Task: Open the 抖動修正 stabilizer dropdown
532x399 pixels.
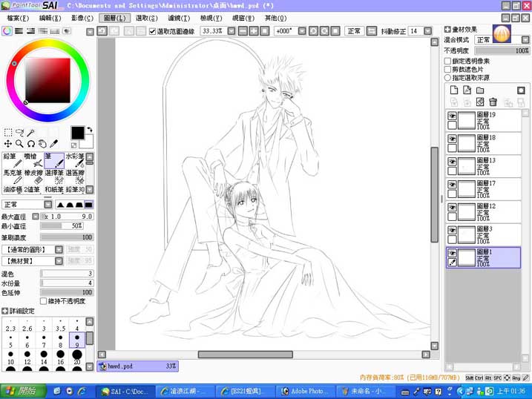Action: [x=428, y=31]
